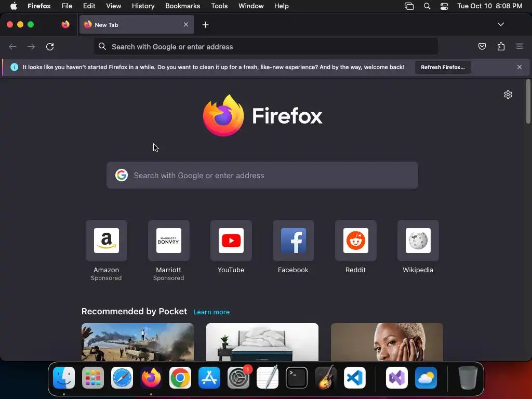Viewport: 532px width, 399px height.
Task: Open the Extensions toolbar button
Action: click(x=501, y=46)
